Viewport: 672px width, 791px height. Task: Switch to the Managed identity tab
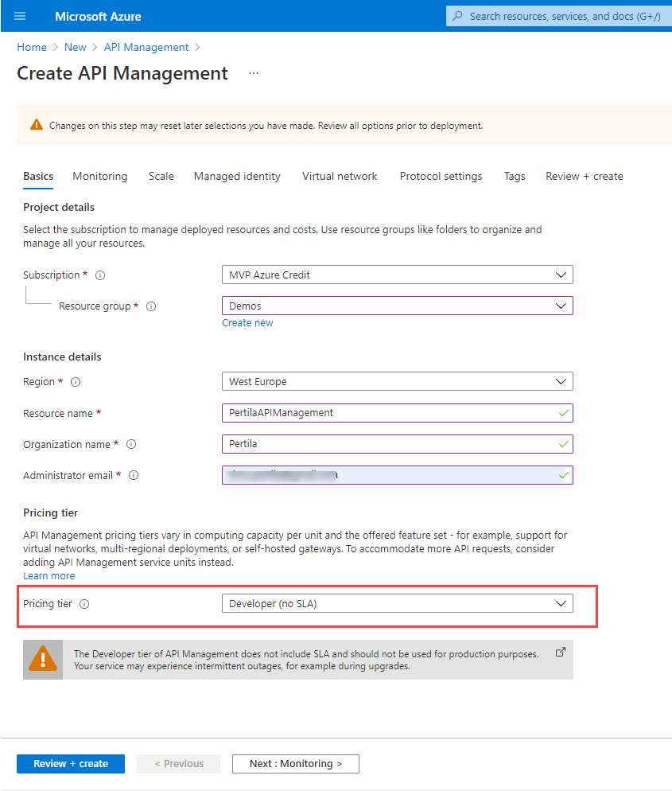(x=237, y=177)
